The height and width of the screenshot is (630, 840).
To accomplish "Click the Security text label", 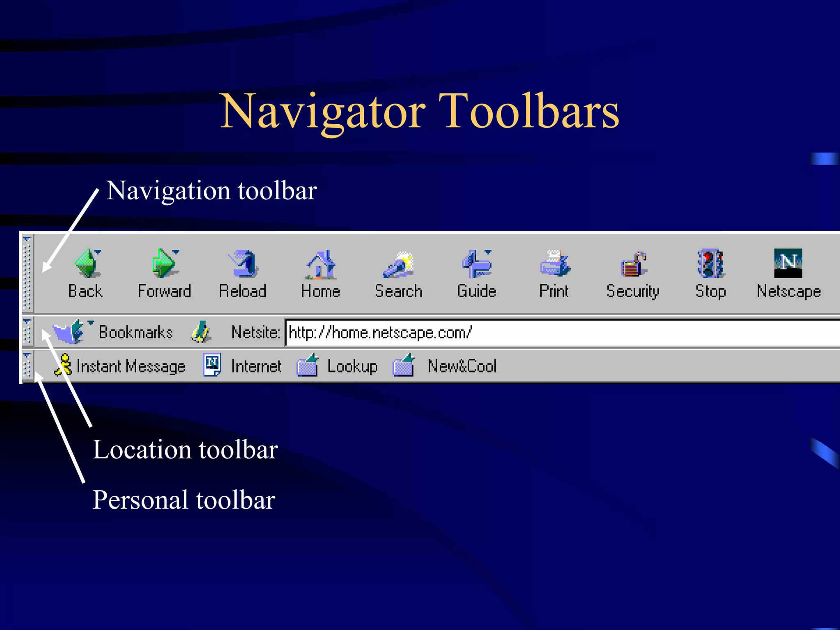I will coord(633,292).
